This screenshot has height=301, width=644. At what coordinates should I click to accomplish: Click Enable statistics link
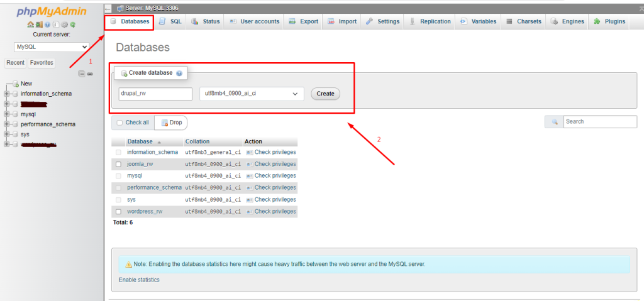coord(139,280)
